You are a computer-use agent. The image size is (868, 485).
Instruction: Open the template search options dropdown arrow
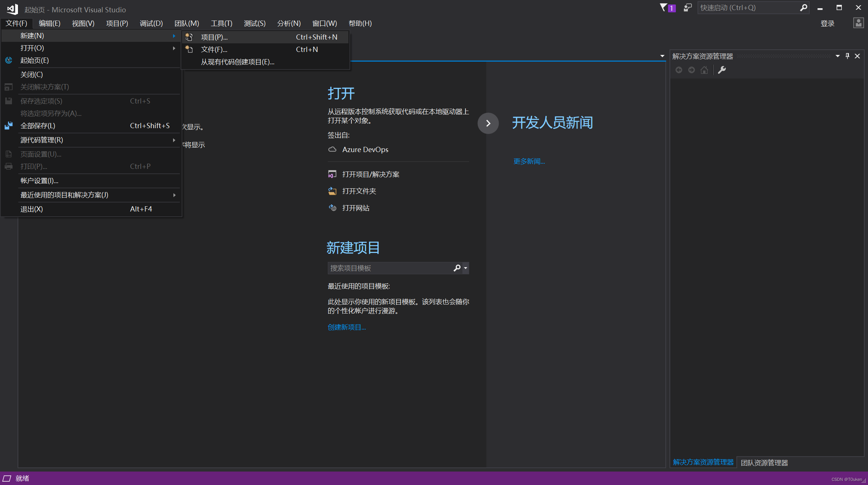click(465, 268)
